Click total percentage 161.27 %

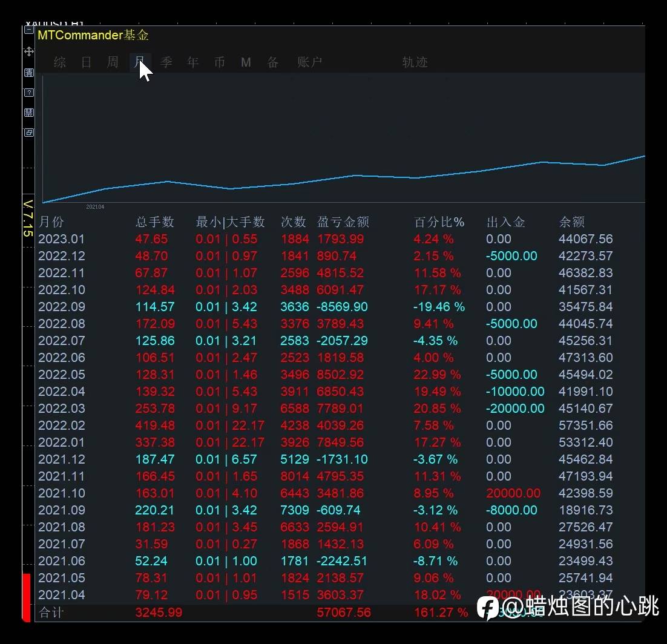[x=441, y=613]
